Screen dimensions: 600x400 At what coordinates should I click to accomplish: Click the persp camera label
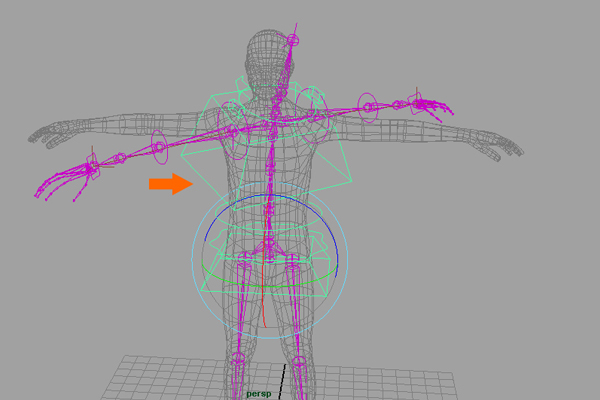[259, 393]
